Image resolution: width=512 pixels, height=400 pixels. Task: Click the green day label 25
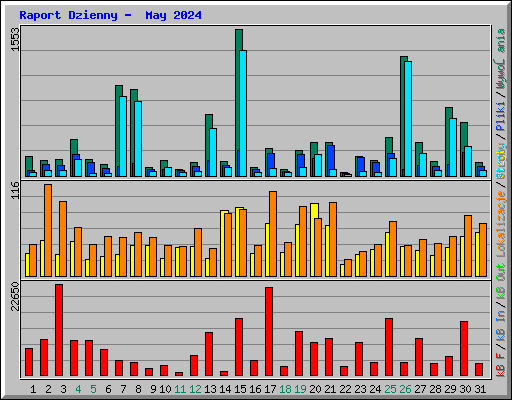point(390,389)
